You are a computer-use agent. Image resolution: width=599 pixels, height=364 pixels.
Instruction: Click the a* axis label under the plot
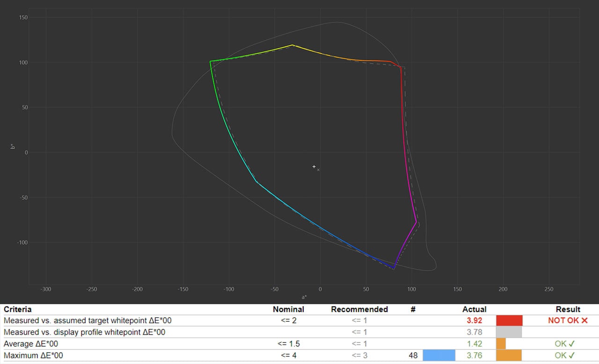(304, 297)
